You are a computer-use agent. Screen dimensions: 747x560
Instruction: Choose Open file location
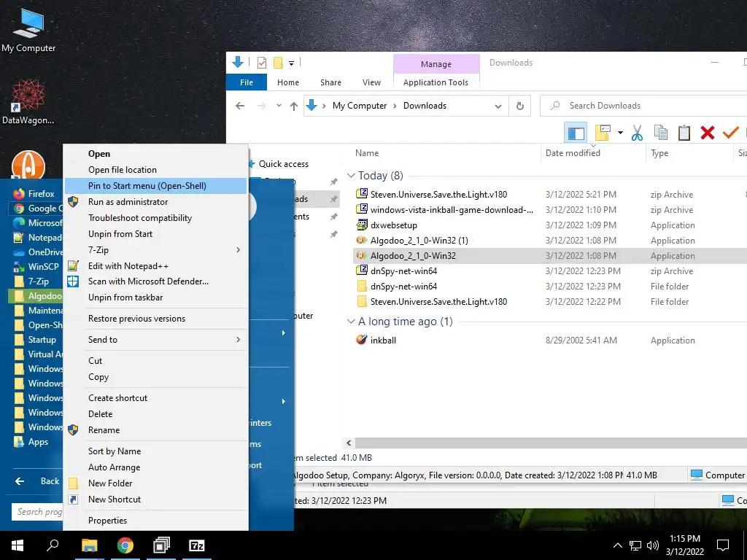click(x=155, y=169)
